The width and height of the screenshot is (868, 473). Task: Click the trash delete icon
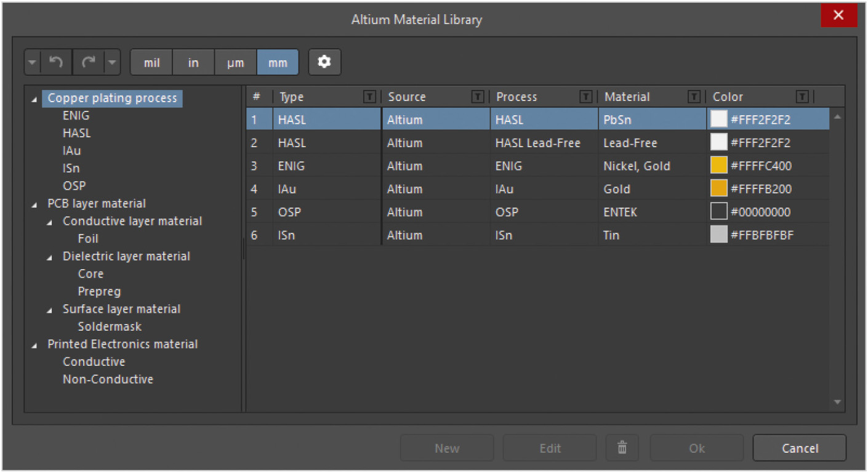click(622, 448)
